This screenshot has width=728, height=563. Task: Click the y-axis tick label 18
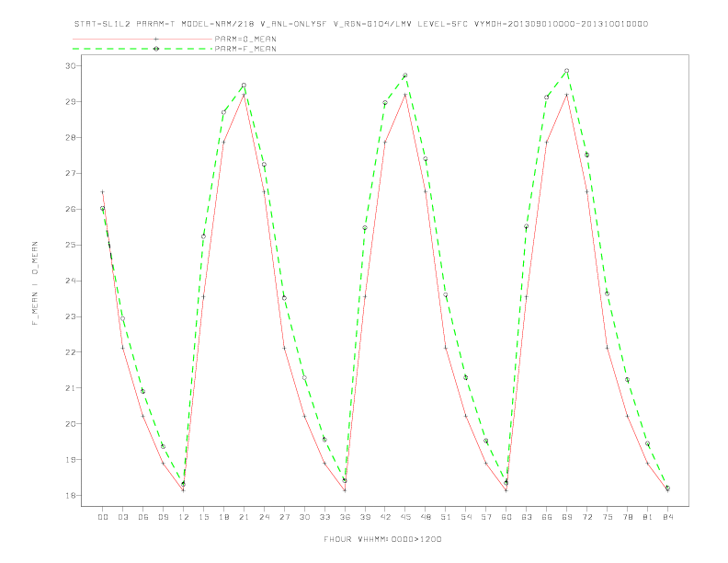[71, 495]
